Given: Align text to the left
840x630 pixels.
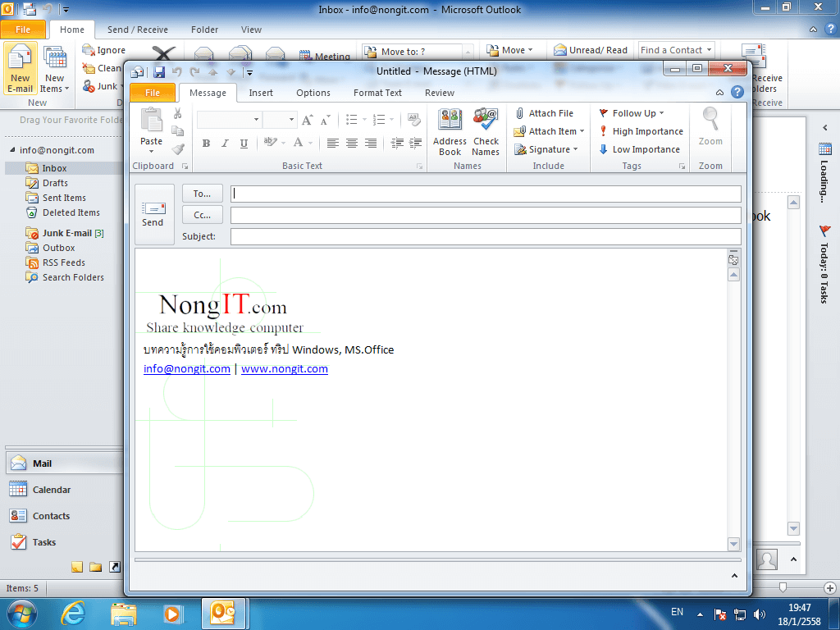Looking at the screenshot, I should pos(333,143).
